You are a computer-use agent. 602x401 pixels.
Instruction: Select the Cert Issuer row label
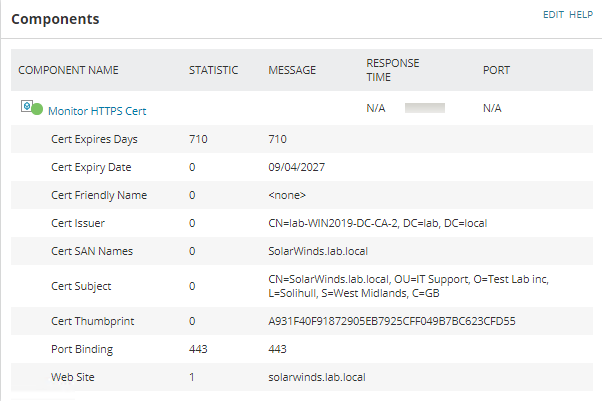78,223
